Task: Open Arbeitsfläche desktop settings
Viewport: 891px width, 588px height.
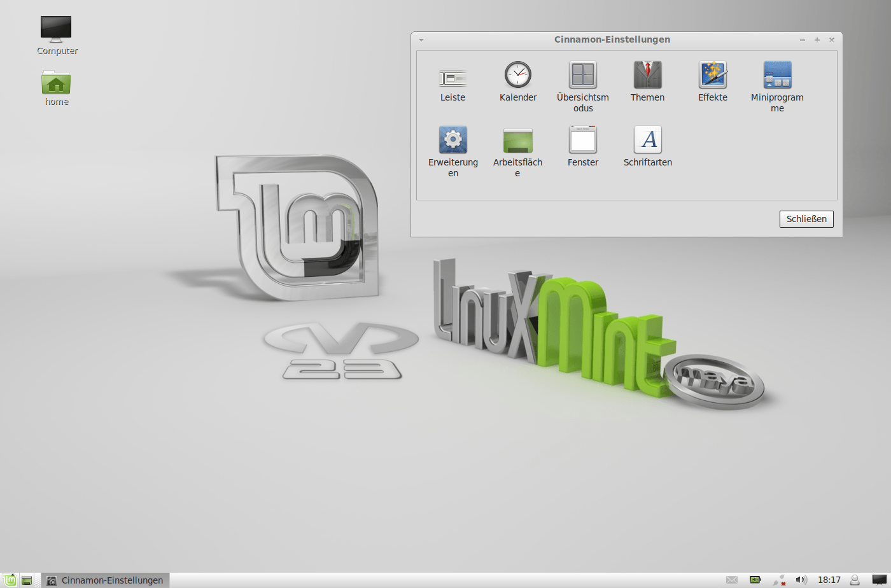Action: 517,140
